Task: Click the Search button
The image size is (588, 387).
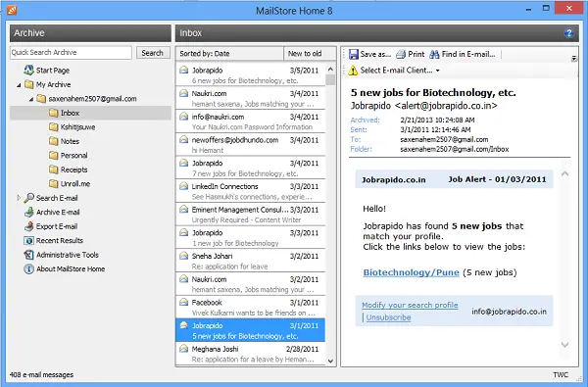Action: point(152,53)
